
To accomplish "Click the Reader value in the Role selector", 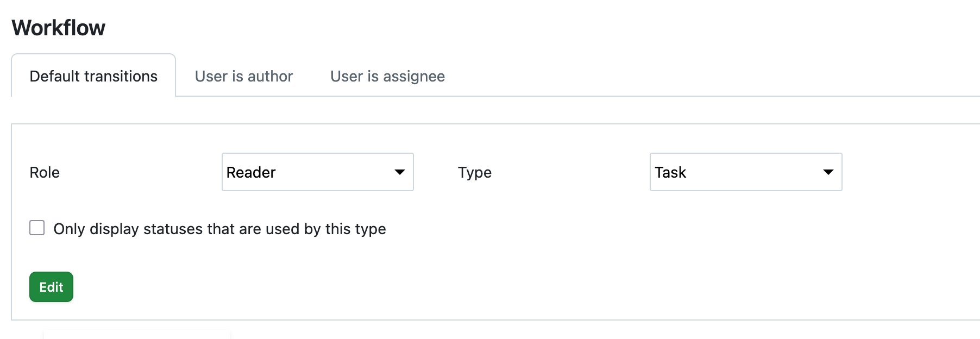I will (251, 172).
